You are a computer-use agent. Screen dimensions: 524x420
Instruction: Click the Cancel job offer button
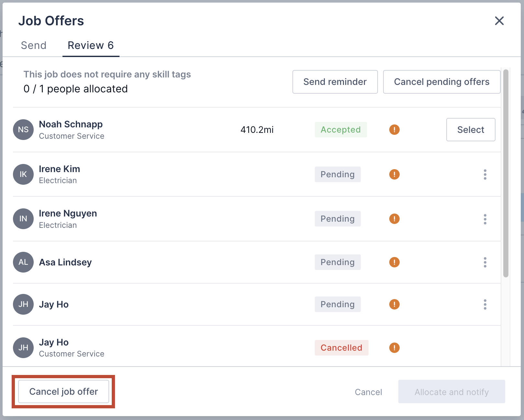(63, 391)
